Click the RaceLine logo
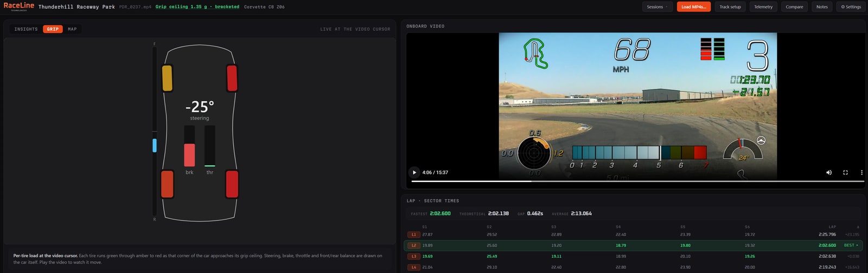The width and height of the screenshot is (868, 273). tap(19, 6)
